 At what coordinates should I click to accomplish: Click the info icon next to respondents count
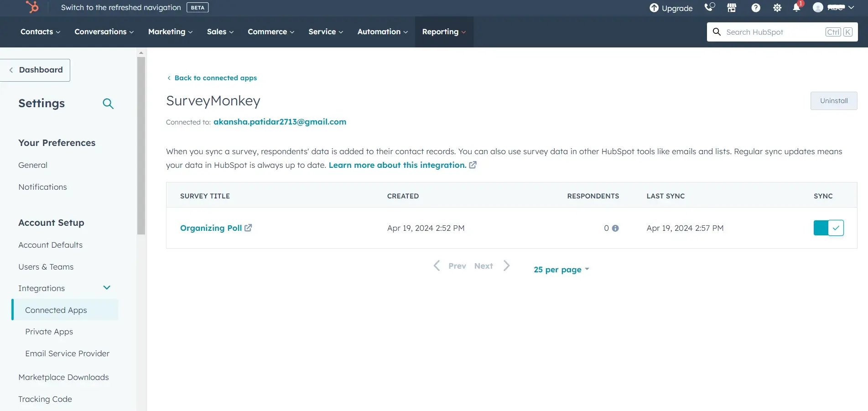click(x=615, y=228)
